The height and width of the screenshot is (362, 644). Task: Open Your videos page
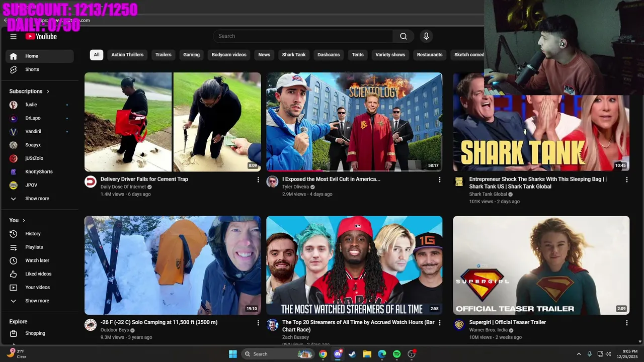tap(40, 287)
